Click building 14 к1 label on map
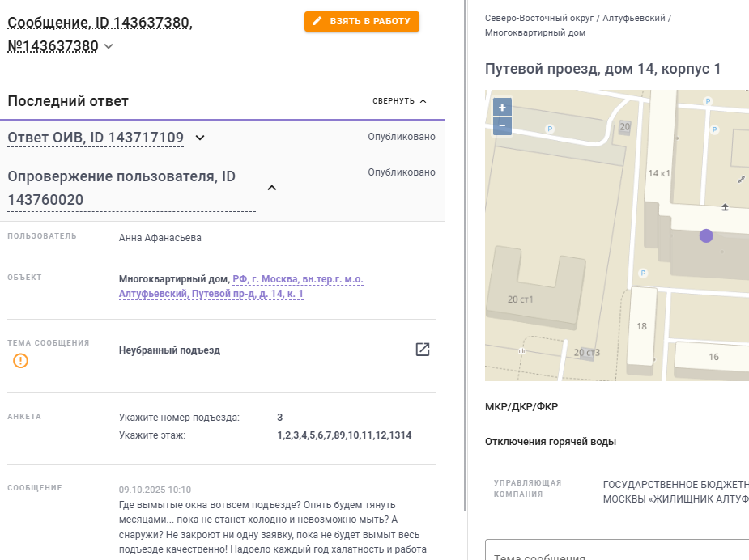The height and width of the screenshot is (560, 749). 660,173
